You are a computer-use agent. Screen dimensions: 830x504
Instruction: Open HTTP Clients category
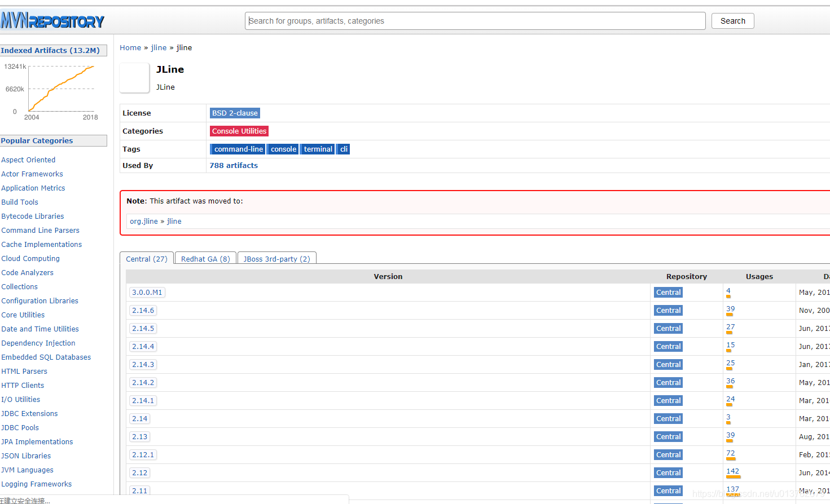(23, 386)
